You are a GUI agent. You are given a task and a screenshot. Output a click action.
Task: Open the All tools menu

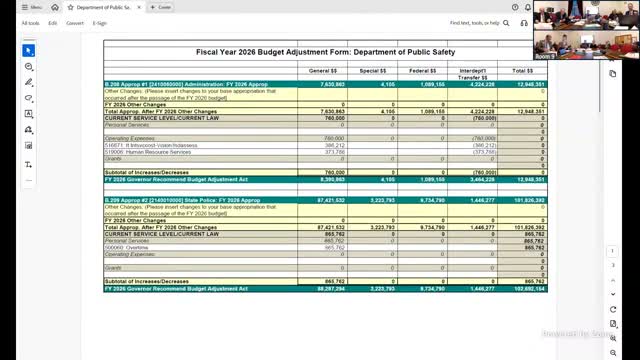click(31, 23)
